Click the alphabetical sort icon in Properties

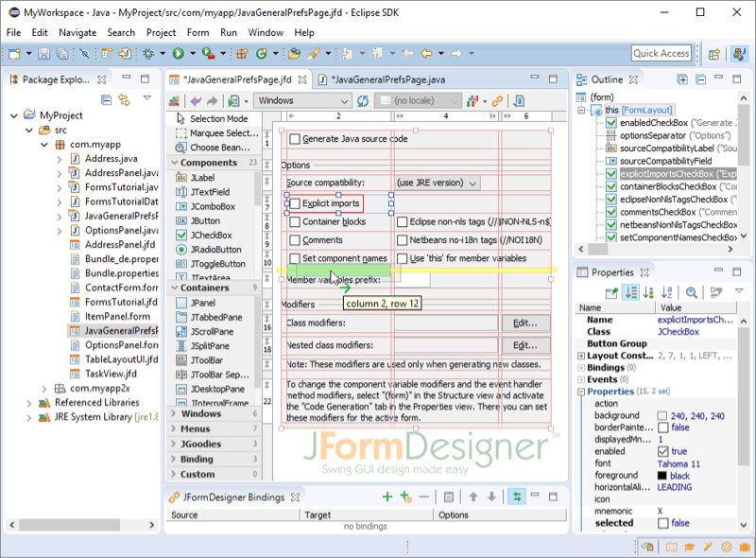point(667,292)
